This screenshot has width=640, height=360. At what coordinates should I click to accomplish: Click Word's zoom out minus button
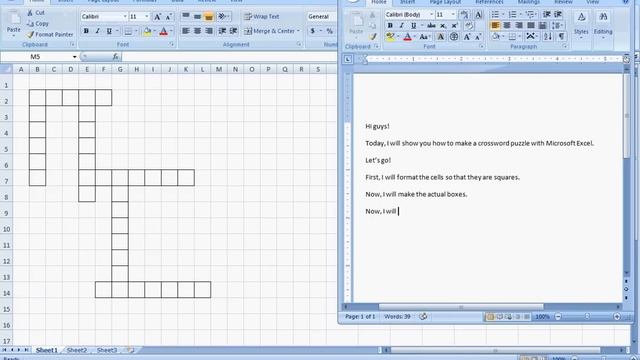(558, 317)
